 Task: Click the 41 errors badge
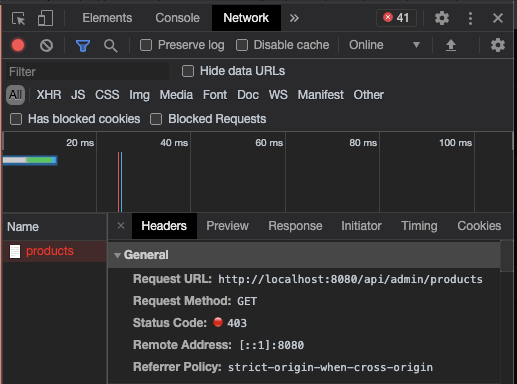(x=396, y=18)
